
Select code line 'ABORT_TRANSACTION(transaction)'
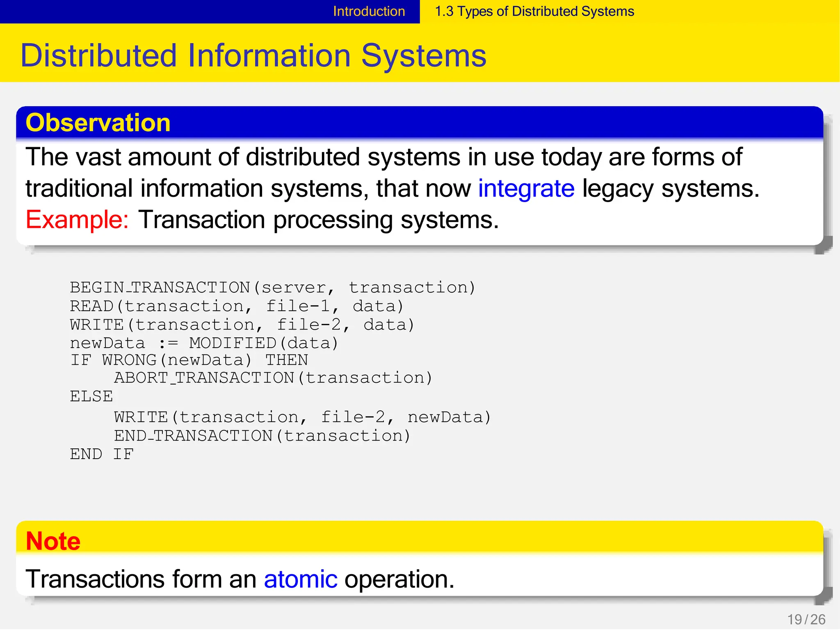point(274,378)
